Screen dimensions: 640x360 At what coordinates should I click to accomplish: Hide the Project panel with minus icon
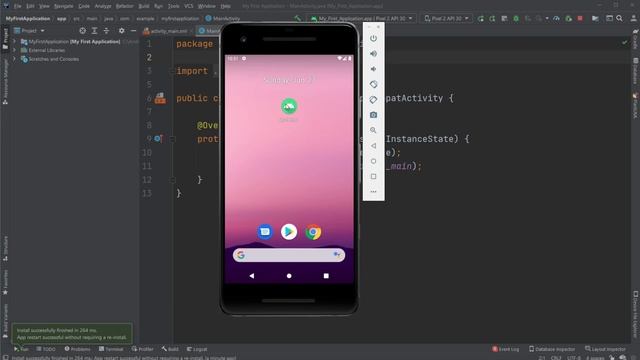(133, 31)
